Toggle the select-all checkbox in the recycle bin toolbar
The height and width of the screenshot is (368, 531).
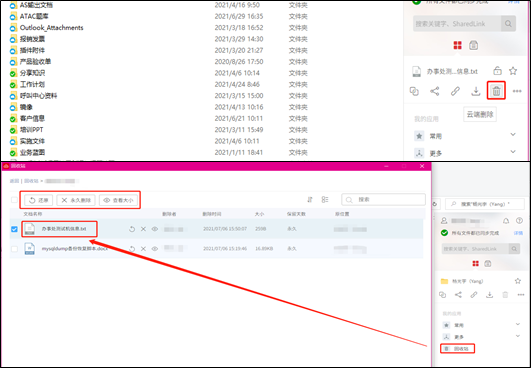[14, 200]
